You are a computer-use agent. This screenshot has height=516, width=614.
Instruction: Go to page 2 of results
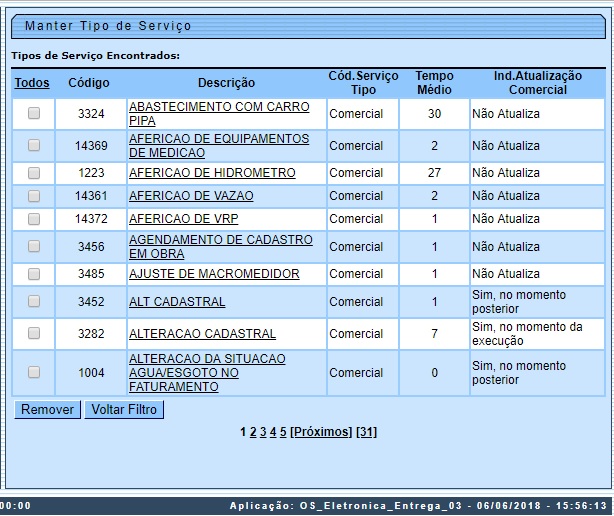coord(253,432)
